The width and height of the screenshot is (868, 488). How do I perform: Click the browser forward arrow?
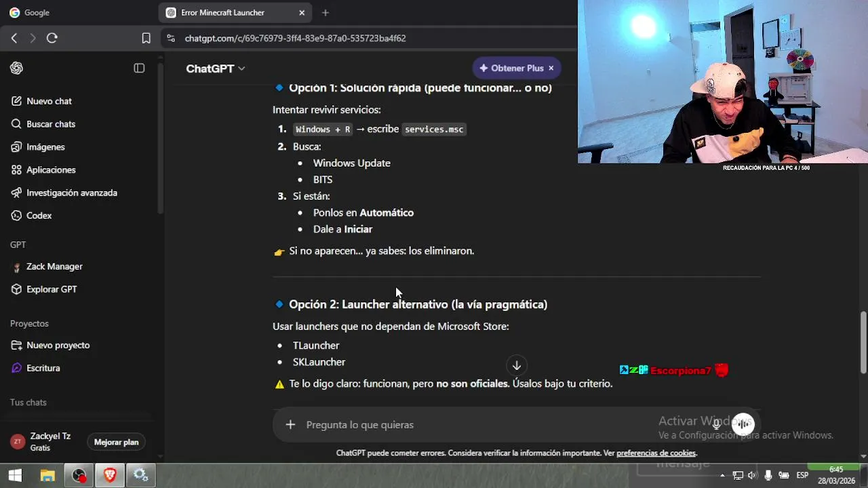click(x=33, y=39)
